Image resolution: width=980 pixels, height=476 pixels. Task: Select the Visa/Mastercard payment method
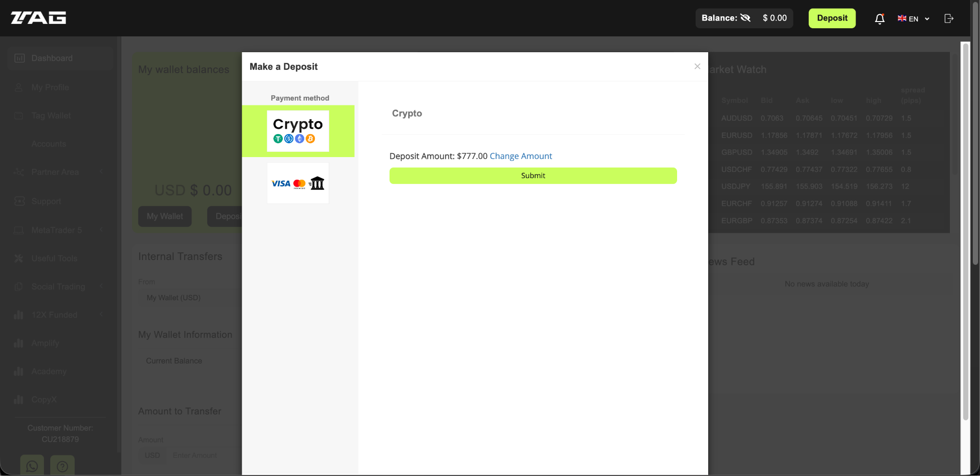tap(297, 183)
